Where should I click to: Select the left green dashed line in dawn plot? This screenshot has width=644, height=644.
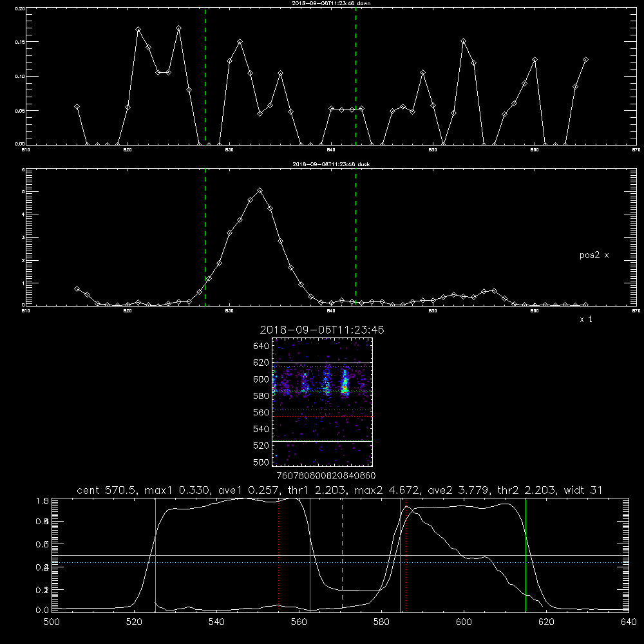[205, 76]
